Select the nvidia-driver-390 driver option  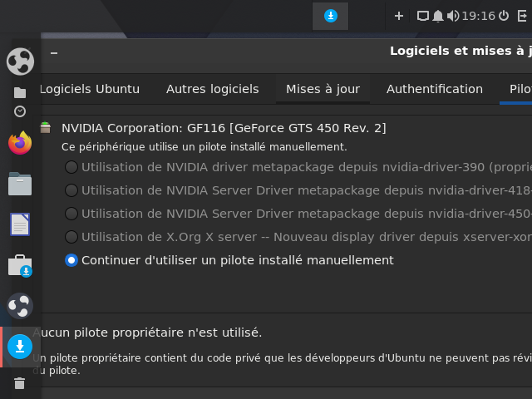[x=71, y=167]
